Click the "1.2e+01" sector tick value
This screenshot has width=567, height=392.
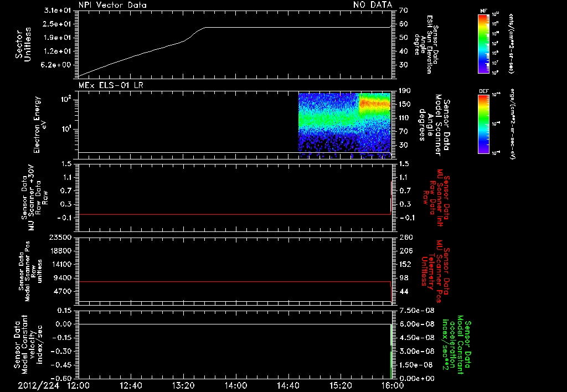tap(57, 51)
